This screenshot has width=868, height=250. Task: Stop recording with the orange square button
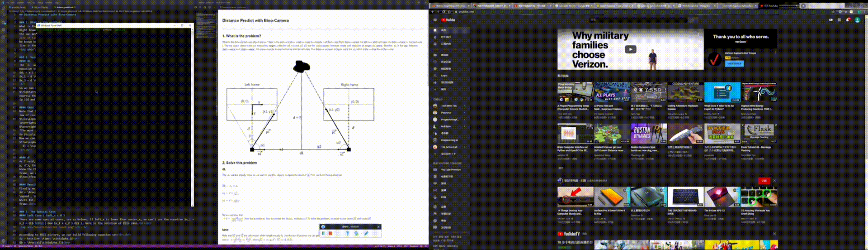(x=330, y=233)
